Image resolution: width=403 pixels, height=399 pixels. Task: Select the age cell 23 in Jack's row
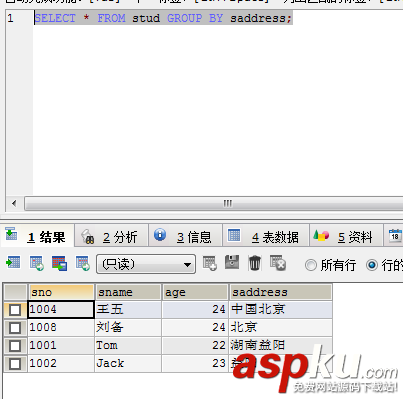coord(195,363)
